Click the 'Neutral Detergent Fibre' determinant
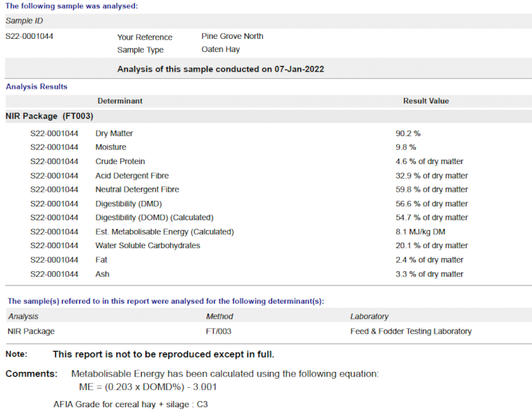532x417 pixels. click(137, 190)
